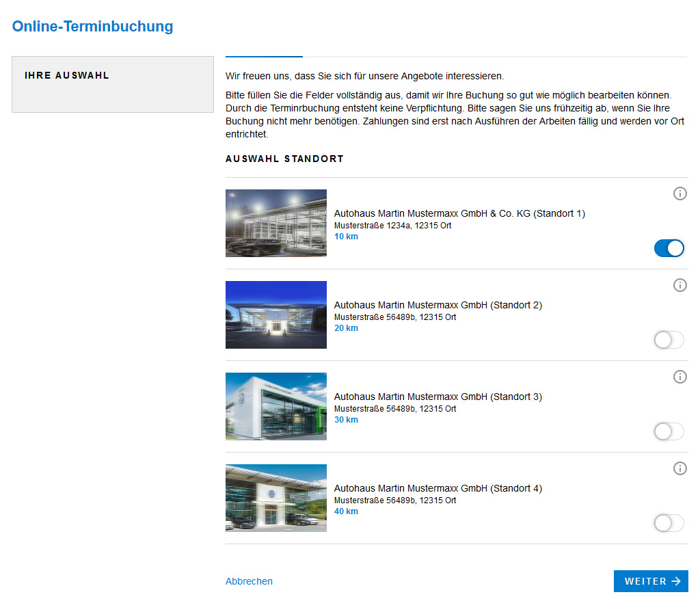
Task: Click the Online-Terminbuchung heading
Action: tap(92, 26)
